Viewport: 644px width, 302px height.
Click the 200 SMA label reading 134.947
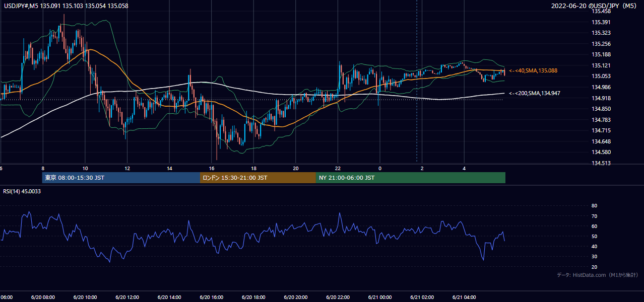coord(535,93)
